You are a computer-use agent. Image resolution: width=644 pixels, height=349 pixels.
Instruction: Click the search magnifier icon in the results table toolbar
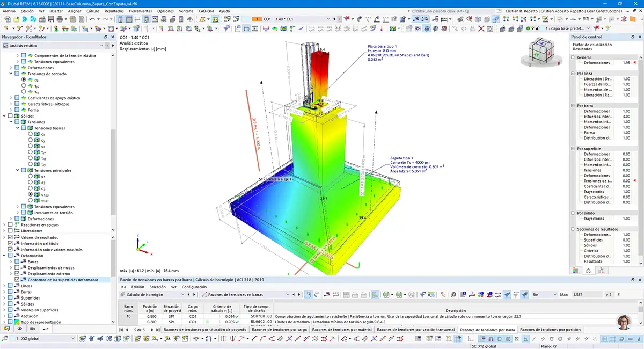click(453, 294)
